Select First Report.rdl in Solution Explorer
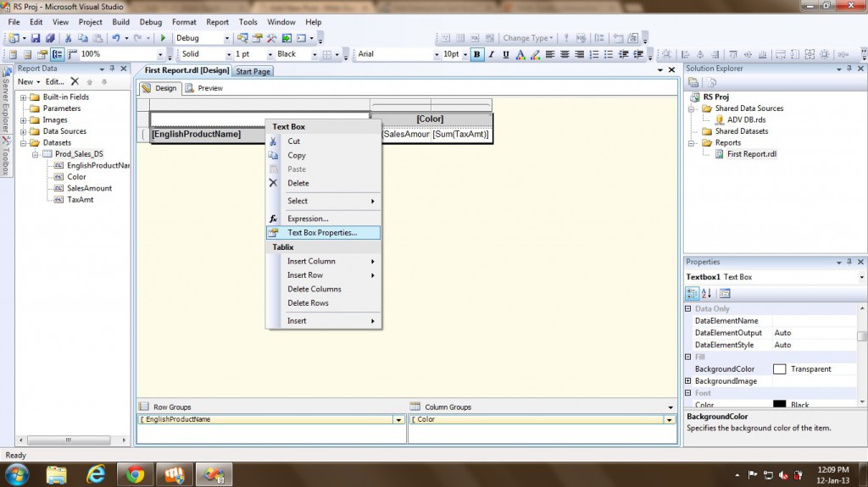Image resolution: width=868 pixels, height=487 pixels. pyautogui.click(x=751, y=154)
